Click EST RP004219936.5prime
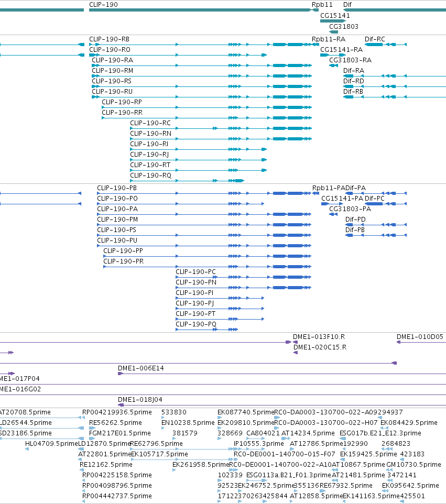This screenshot has height=504, width=446. [117, 412]
